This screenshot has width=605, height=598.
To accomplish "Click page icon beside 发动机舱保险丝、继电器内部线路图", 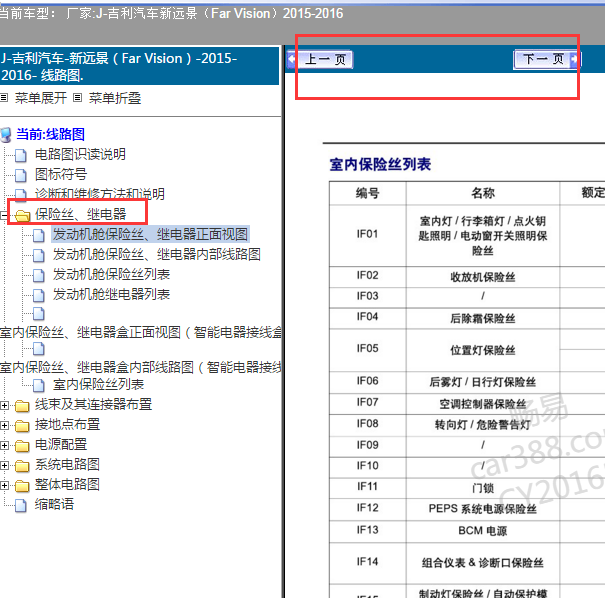I will (39, 255).
